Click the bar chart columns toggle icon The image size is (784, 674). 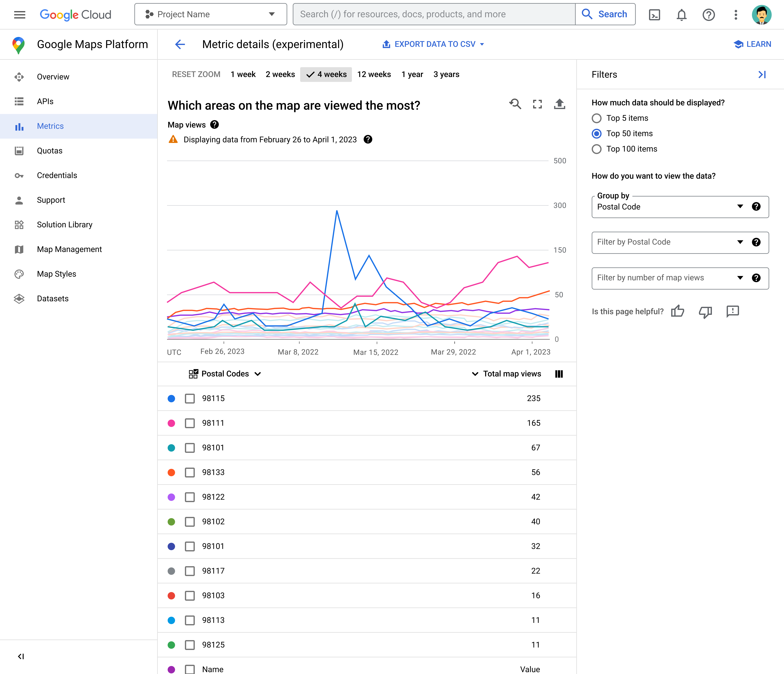pos(559,373)
